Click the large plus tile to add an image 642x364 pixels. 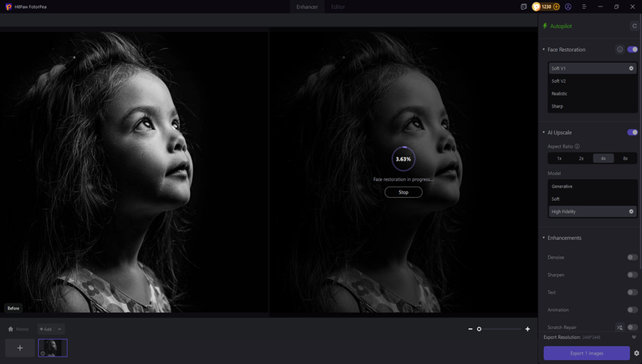19,348
